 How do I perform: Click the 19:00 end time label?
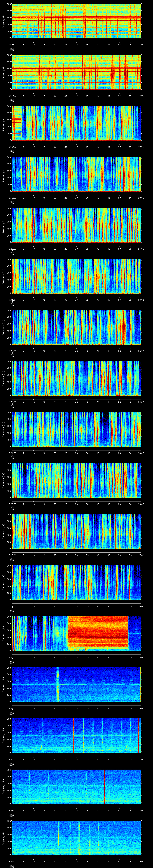[x=141, y=147]
